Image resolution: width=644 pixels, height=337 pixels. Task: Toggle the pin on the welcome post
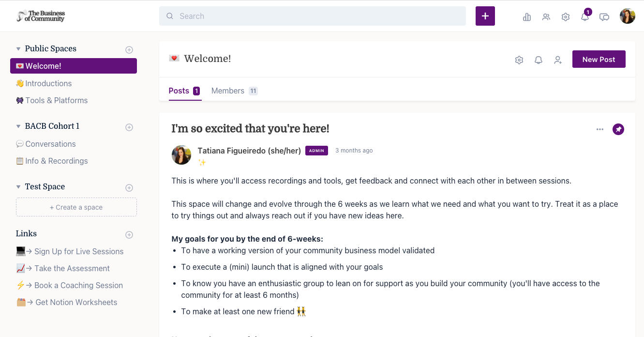point(618,129)
